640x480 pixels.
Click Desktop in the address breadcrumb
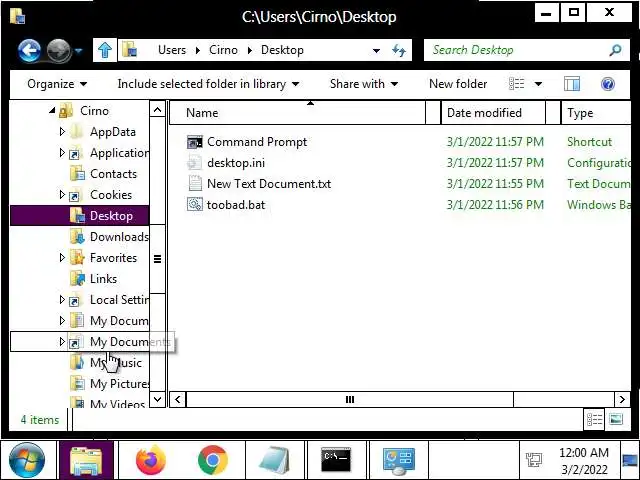(282, 50)
